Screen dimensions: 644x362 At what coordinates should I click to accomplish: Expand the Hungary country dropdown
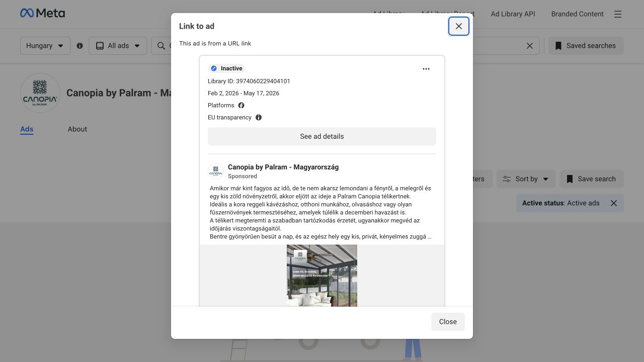(x=45, y=46)
